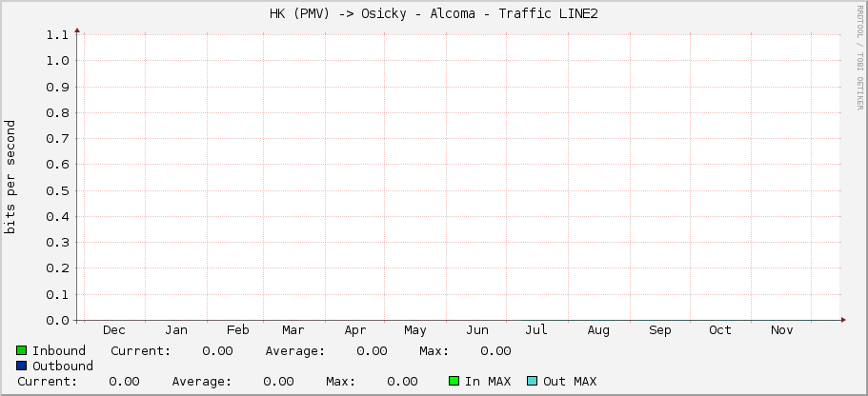Click the cyan Out MAX legend box
Image resolution: width=868 pixels, height=396 pixels.
coord(533,382)
